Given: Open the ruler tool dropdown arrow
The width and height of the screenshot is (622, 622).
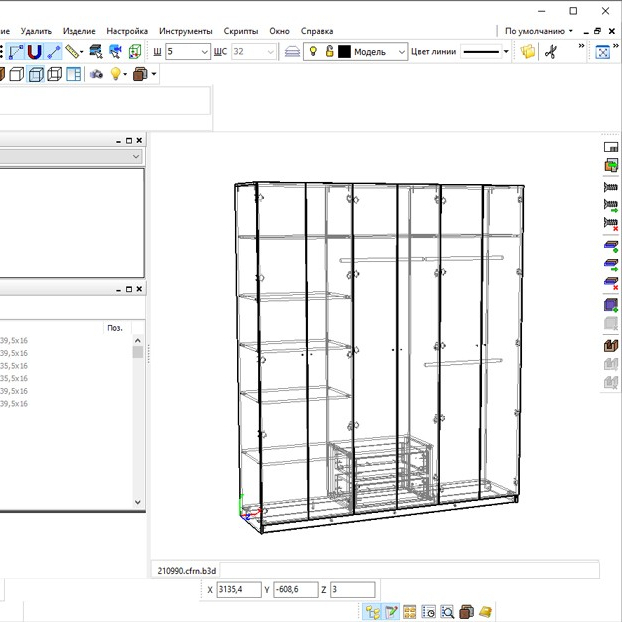Looking at the screenshot, I should click(x=82, y=52).
